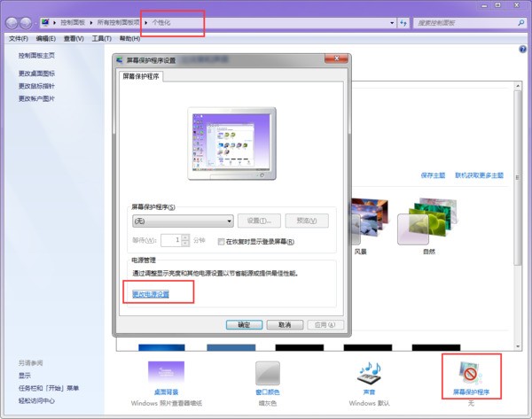Open the 工具(T) menu
This screenshot has height=419, width=532.
pos(102,39)
